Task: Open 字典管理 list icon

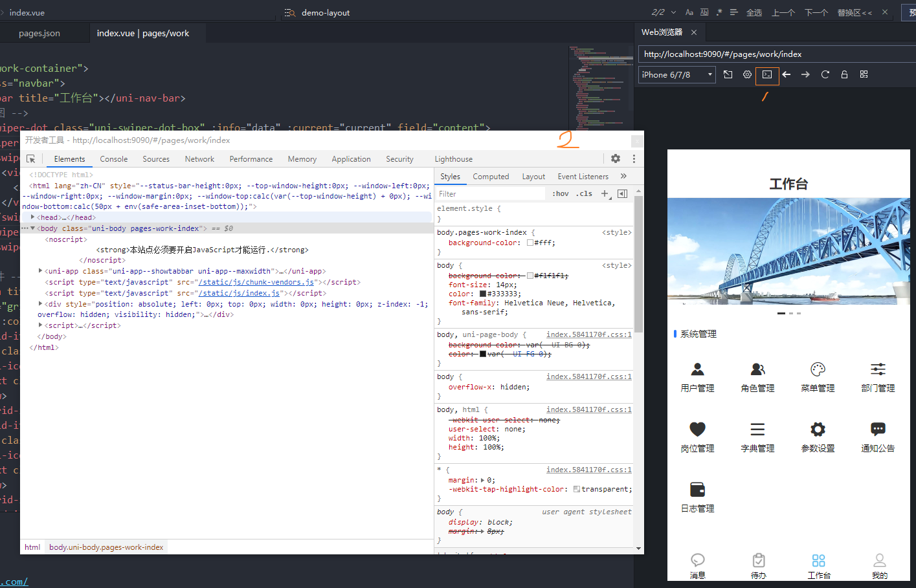Action: [x=757, y=429]
